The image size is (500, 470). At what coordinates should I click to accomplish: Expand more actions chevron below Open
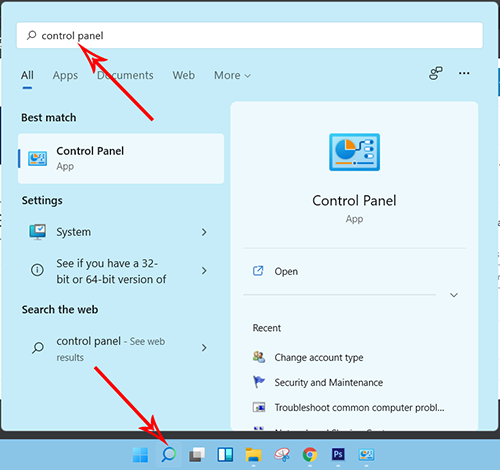[x=454, y=295]
